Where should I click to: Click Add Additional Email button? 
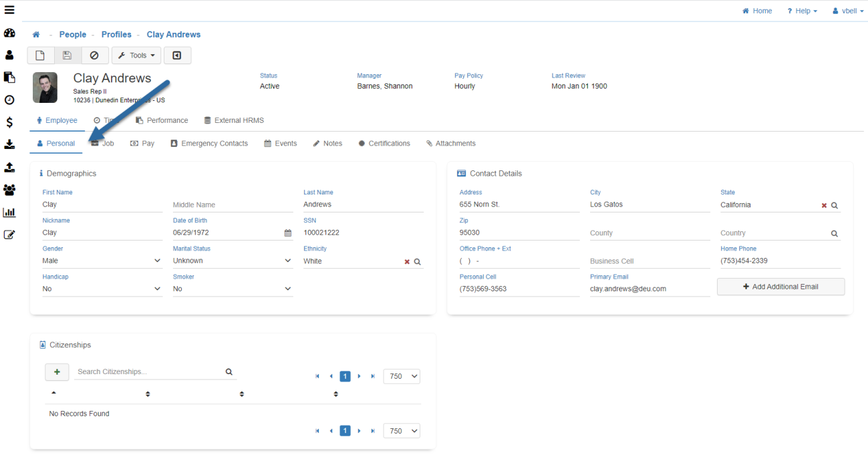click(780, 287)
